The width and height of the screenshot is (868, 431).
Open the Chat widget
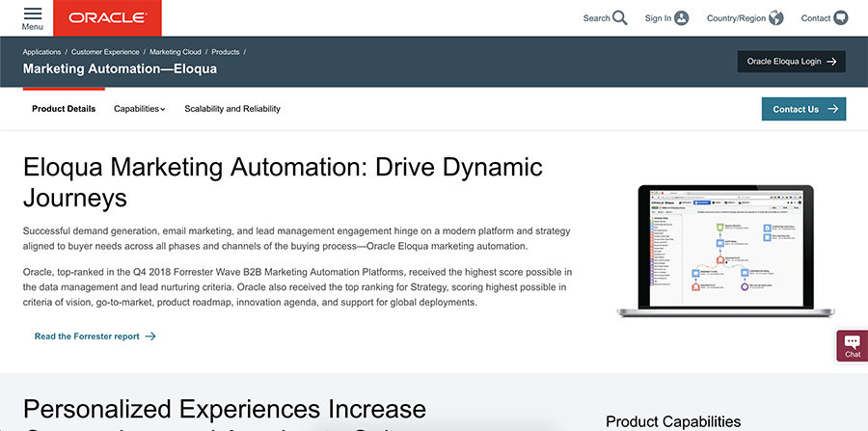[853, 346]
